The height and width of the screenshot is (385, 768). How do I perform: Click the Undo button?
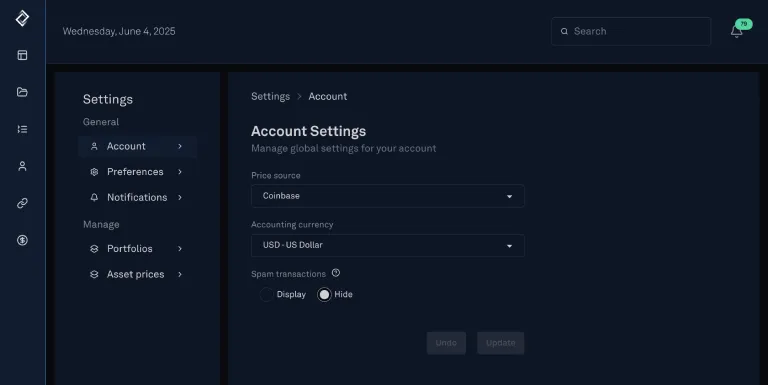click(446, 343)
